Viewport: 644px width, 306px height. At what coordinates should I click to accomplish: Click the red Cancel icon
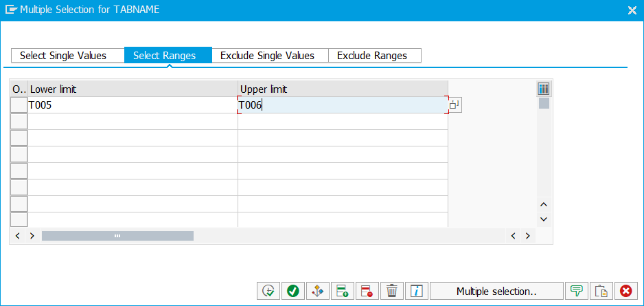click(x=626, y=291)
